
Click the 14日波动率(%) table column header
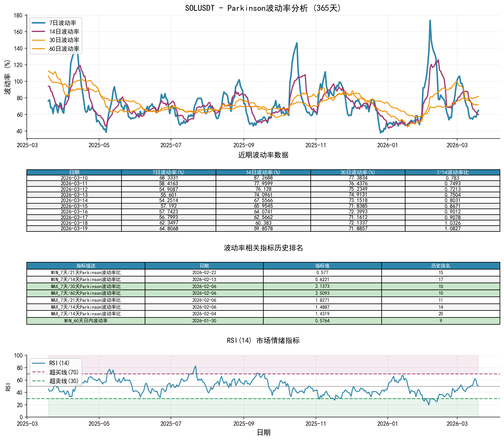263,173
